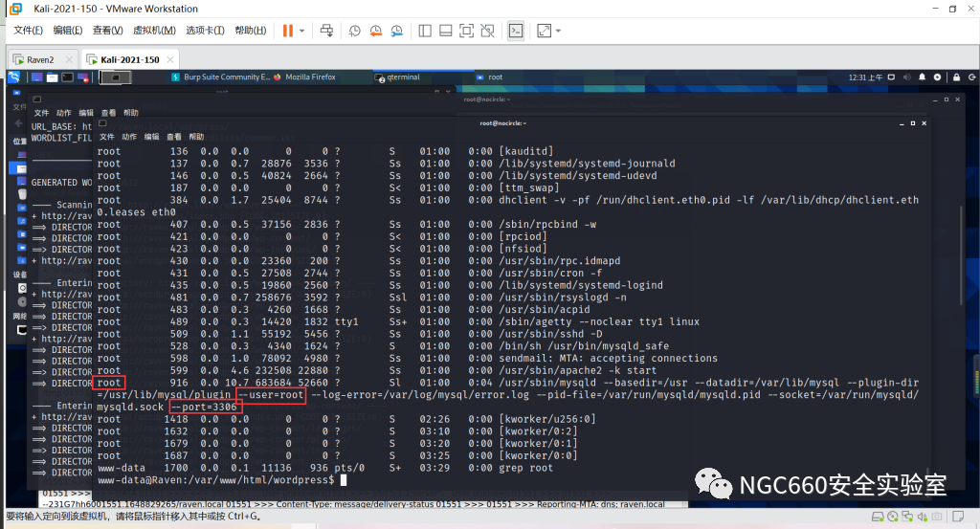Select the Kali-2021-150 VM tab

[x=129, y=60]
